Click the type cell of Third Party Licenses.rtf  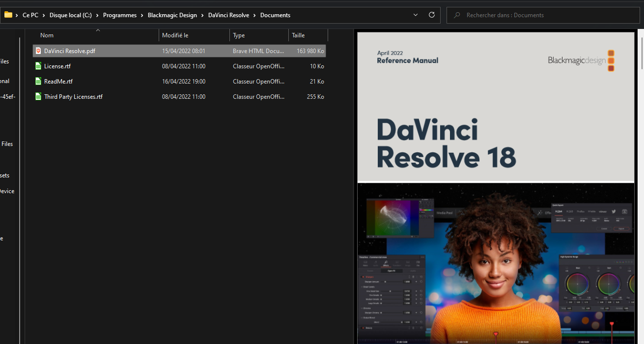point(258,97)
